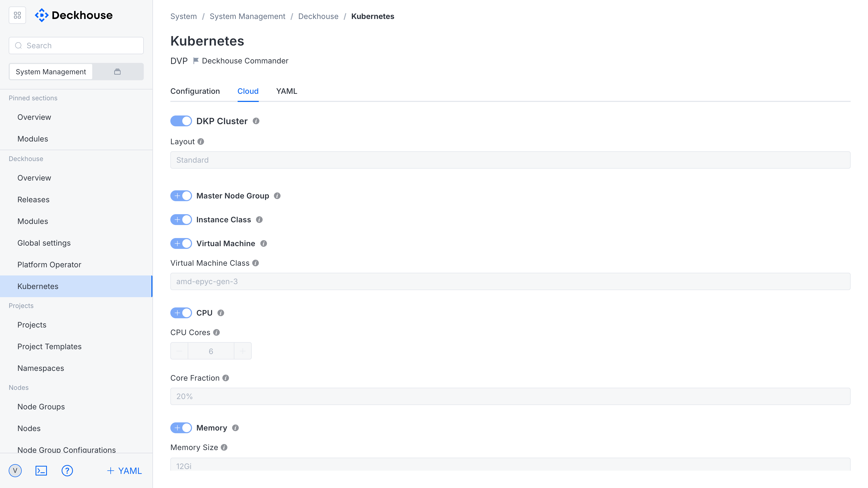This screenshot has height=488, width=868.
Task: Toggle the Master Node Group switch
Action: pyautogui.click(x=181, y=196)
